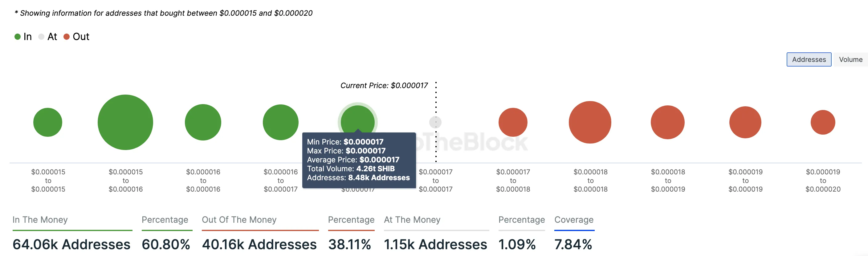
Task: Click the Out Of The Money header
Action: (239, 220)
